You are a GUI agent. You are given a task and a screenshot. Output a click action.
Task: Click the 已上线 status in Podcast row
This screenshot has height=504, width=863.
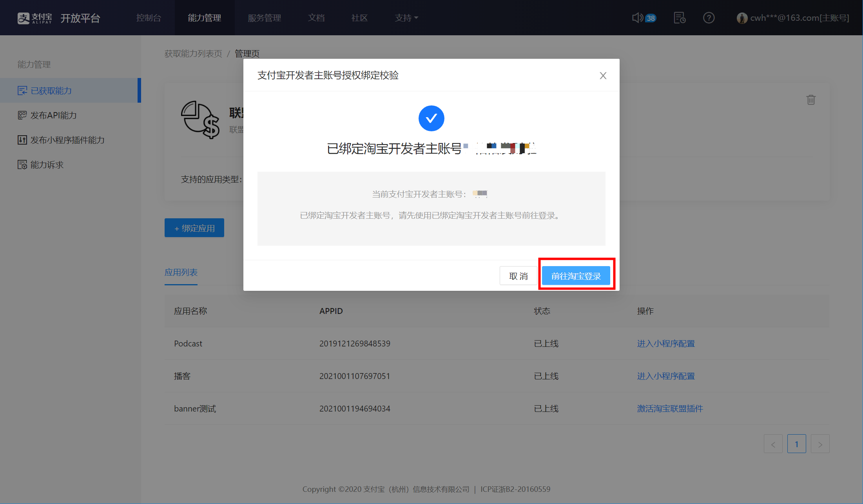pos(546,344)
